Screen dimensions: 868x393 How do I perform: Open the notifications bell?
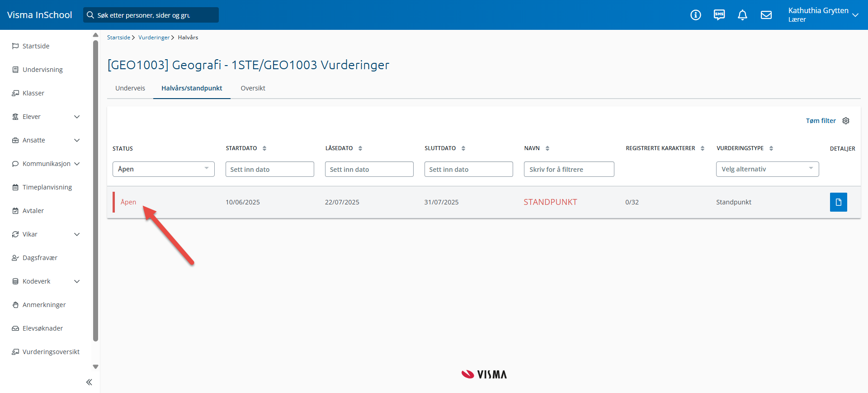point(742,15)
